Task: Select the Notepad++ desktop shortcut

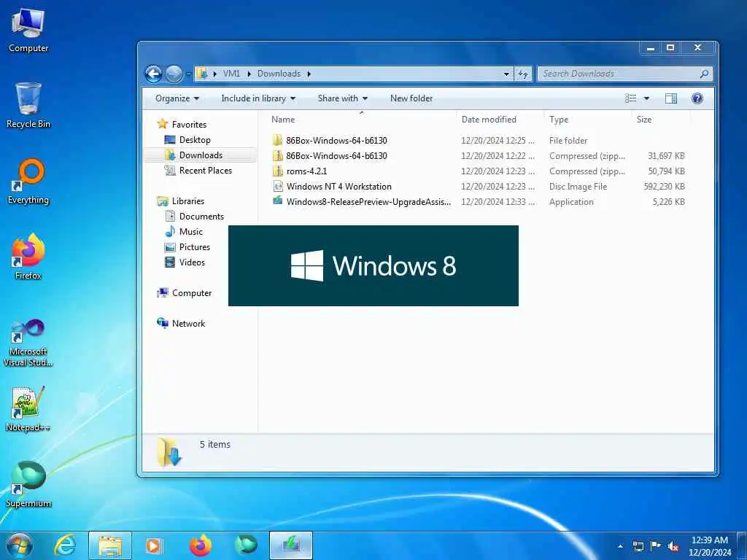Action: pos(28,410)
